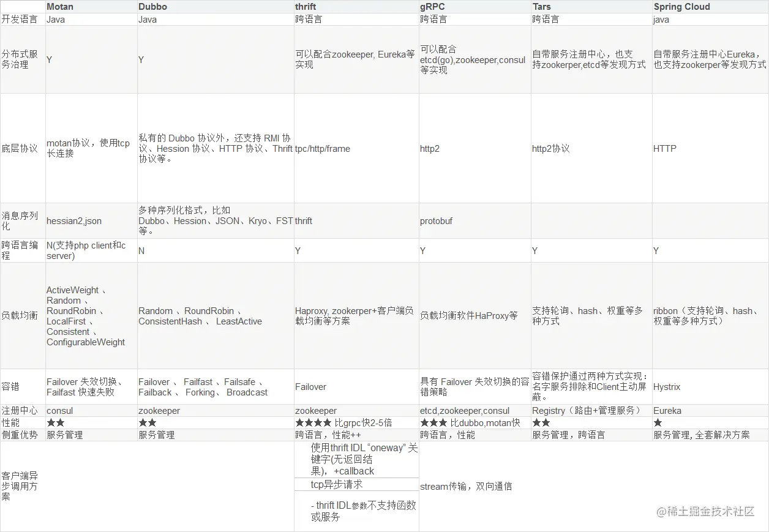
Task: Click Dubbo's 'Random、RoundRobin、ConsistentHash' cell
Action: pyautogui.click(x=200, y=316)
